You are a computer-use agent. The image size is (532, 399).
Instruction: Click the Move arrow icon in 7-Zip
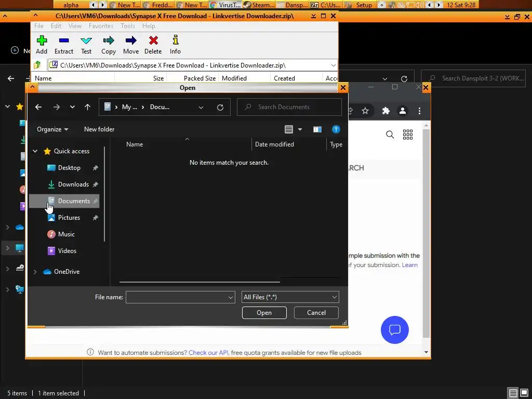click(x=131, y=41)
